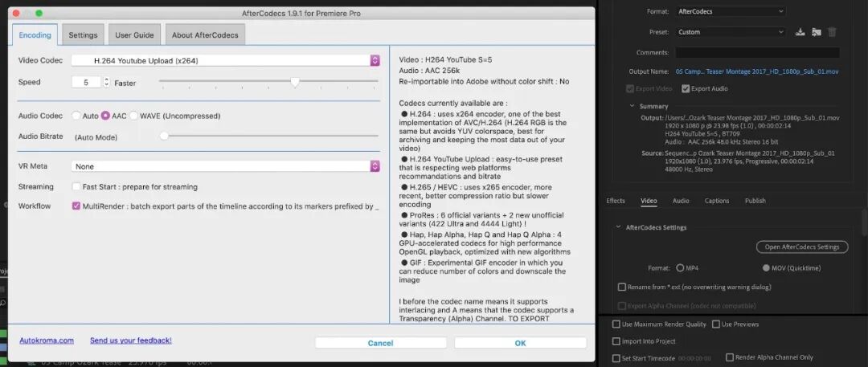Open the Settings tab in AfterCodecs
The width and height of the screenshot is (868, 367).
(x=83, y=35)
